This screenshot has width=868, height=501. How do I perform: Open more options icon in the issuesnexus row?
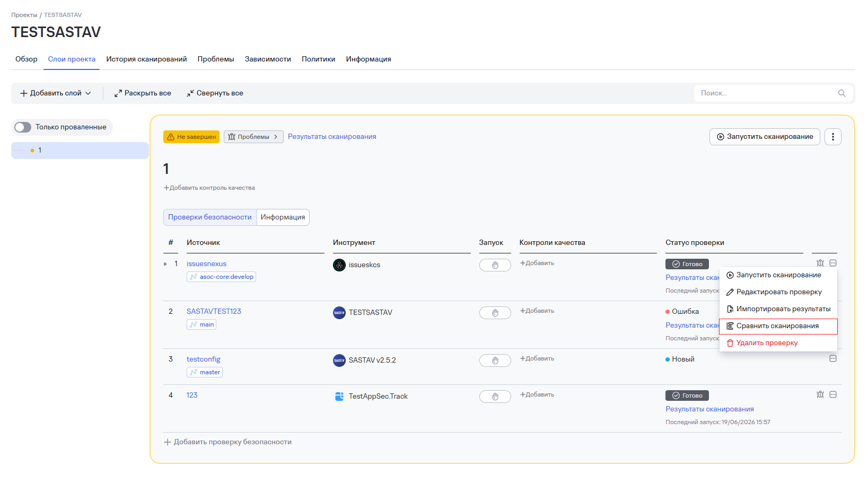[x=833, y=263]
